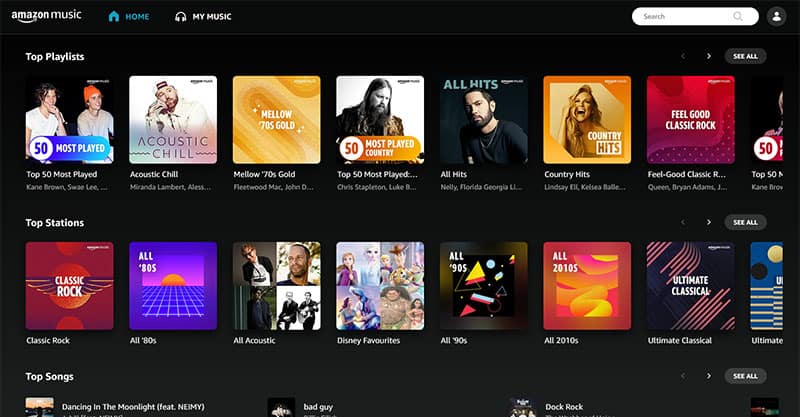Open the Disney Favourites station cover

(x=380, y=286)
